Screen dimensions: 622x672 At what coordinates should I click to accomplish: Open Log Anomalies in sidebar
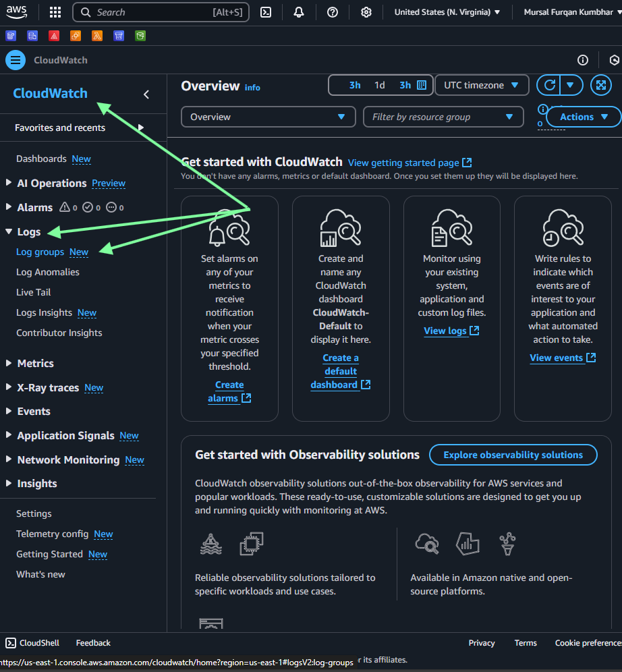tap(47, 272)
